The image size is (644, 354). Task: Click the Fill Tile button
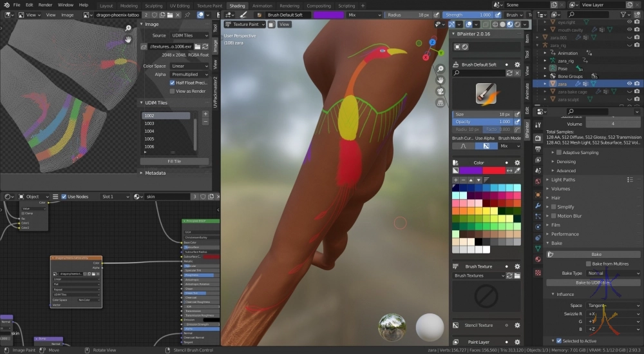click(175, 161)
